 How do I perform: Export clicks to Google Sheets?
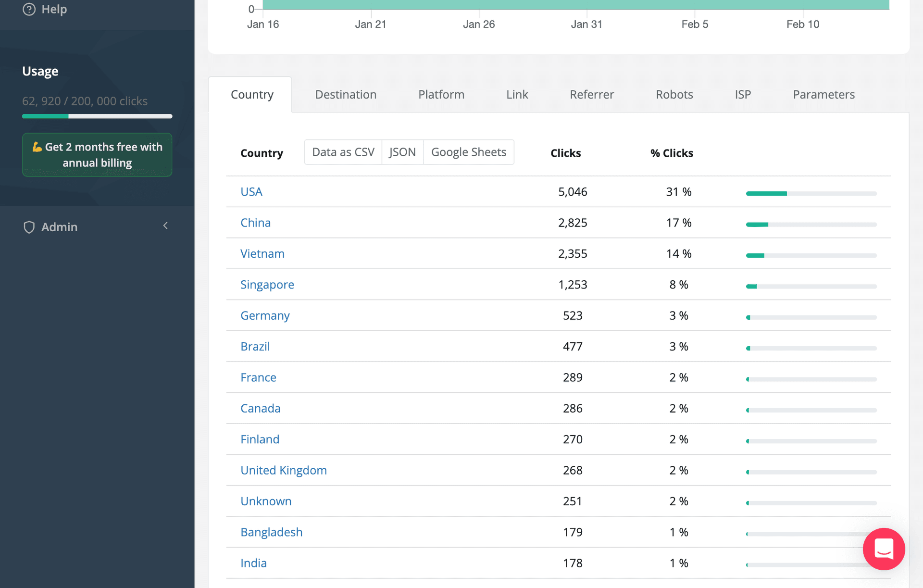pos(468,152)
